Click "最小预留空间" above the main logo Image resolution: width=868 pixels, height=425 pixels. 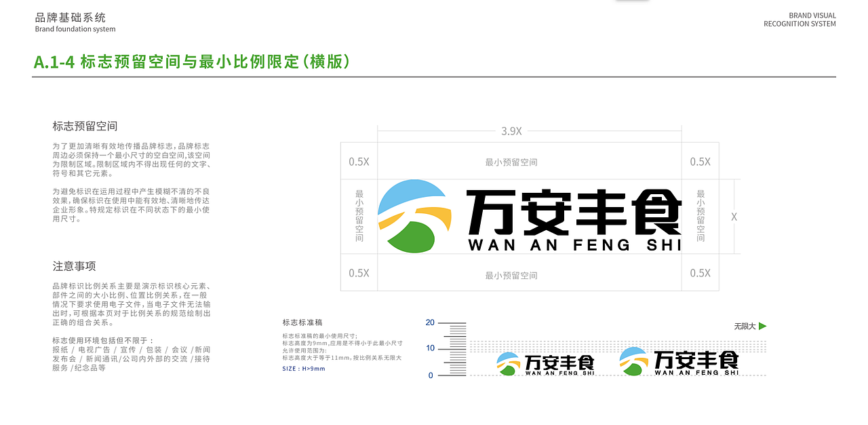pyautogui.click(x=511, y=162)
